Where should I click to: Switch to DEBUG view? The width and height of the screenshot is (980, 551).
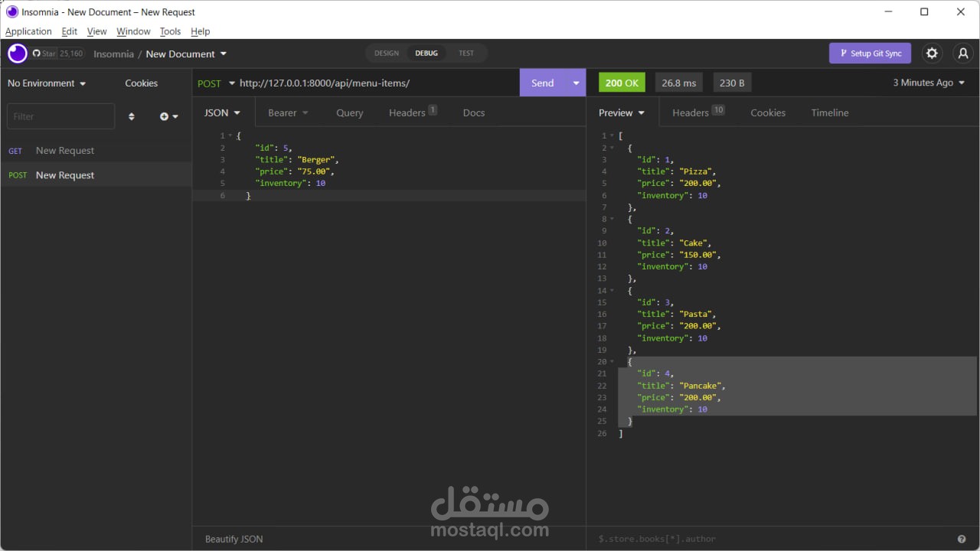[426, 54]
